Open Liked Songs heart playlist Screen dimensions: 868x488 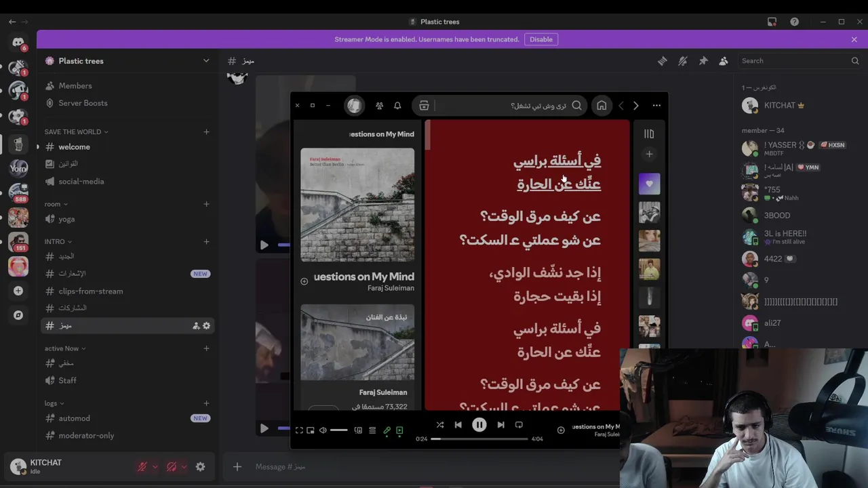(649, 184)
